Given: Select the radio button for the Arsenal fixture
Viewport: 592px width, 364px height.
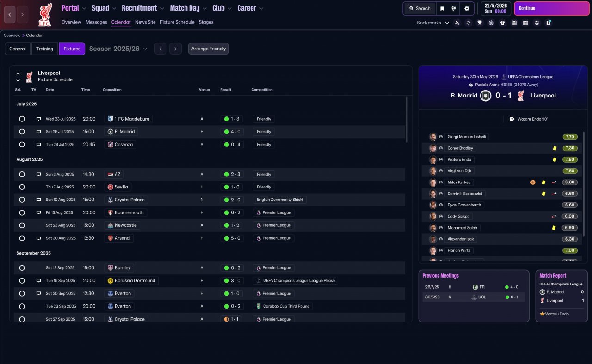Looking at the screenshot, I should 22,238.
